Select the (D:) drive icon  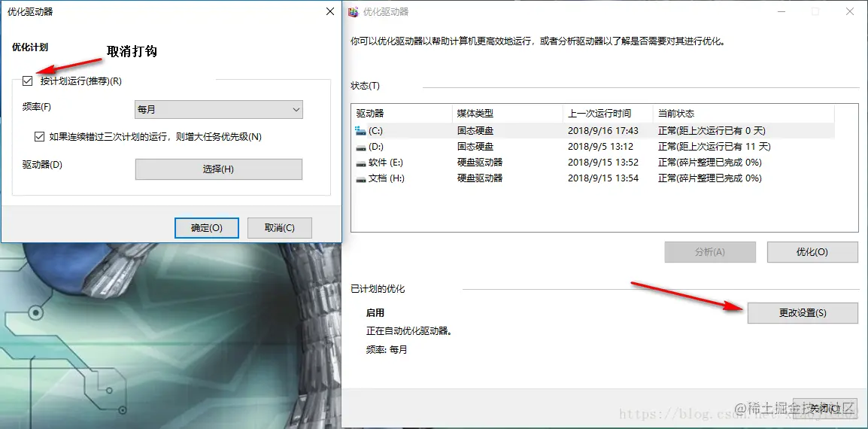(x=361, y=147)
